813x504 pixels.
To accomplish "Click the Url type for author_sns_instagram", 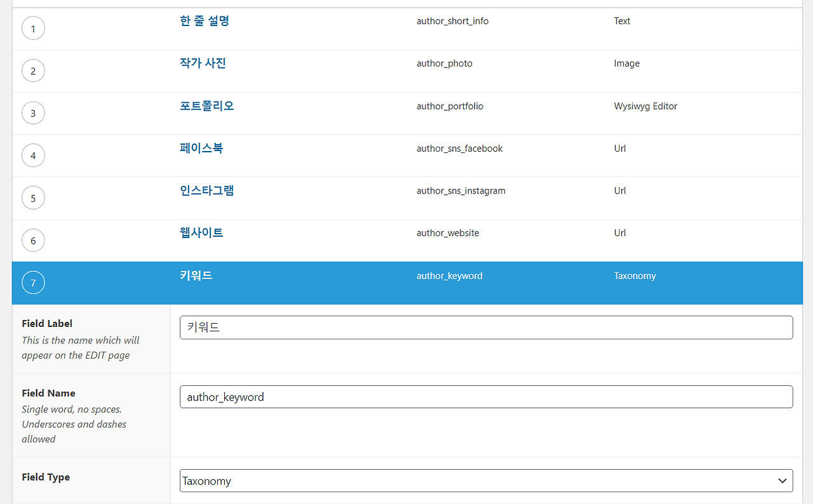I will tap(620, 190).
